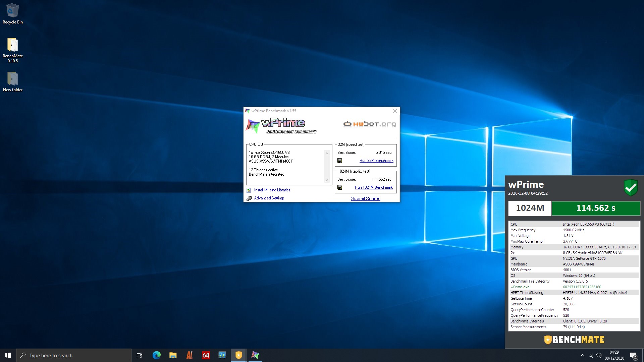Close the wPrime Benchmark window
Viewport: 644px width, 362px height.
[395, 111]
